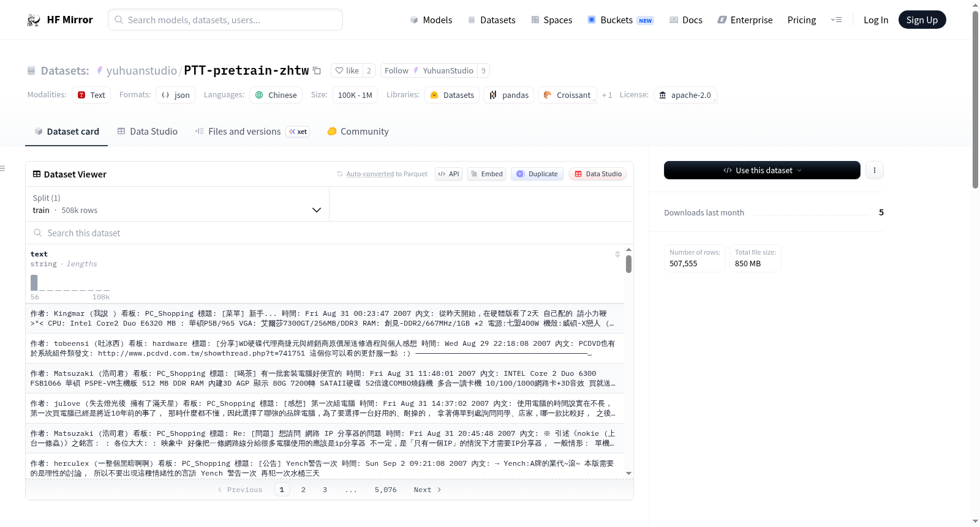
Task: Select the Text modality tag
Action: pyautogui.click(x=91, y=95)
